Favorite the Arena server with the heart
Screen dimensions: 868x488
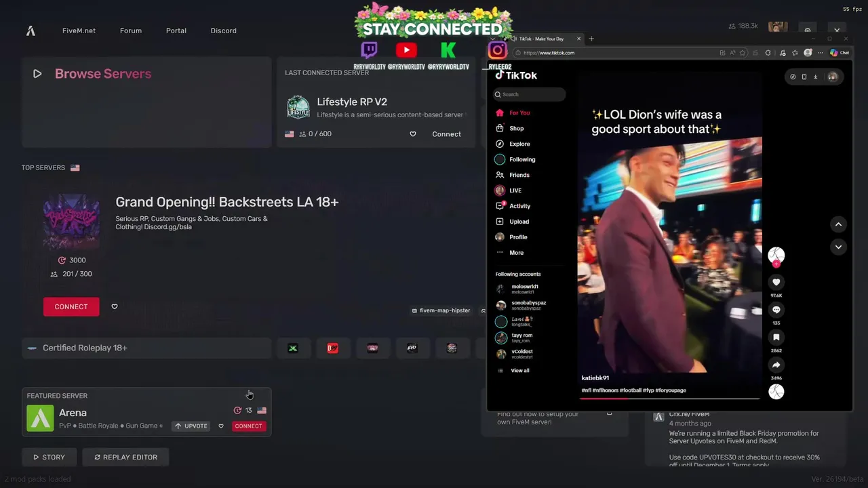221,426
